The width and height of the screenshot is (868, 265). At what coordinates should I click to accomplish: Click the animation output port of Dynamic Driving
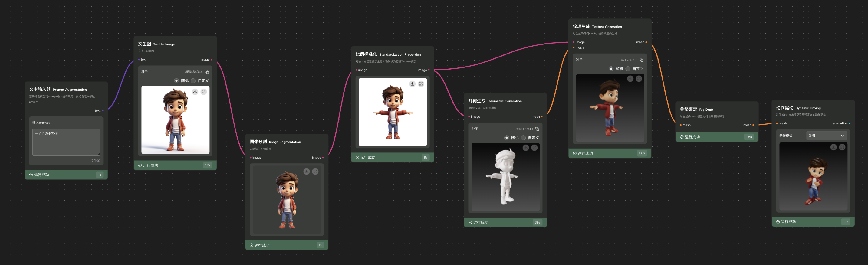pyautogui.click(x=850, y=123)
